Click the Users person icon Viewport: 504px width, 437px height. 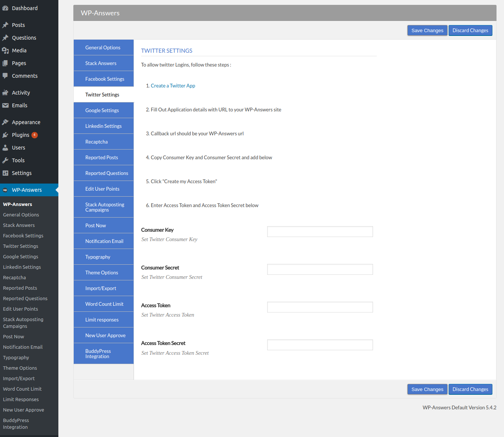(x=5, y=148)
